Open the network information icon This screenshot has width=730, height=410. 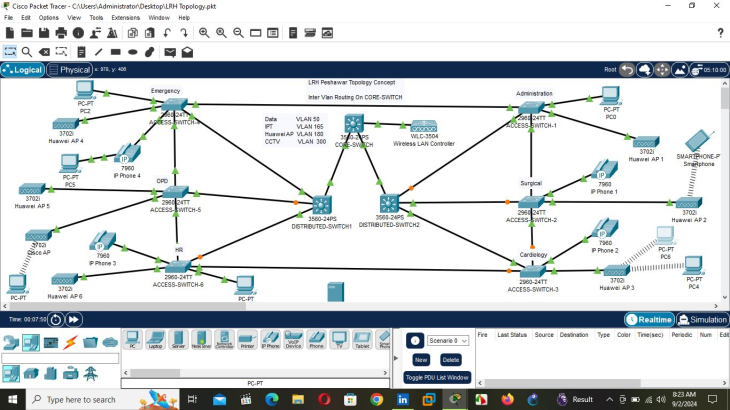click(78, 33)
